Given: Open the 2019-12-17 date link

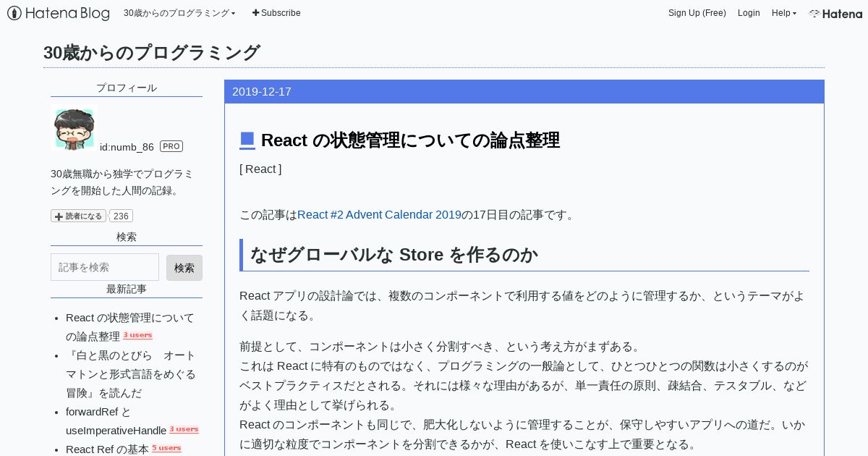Looking at the screenshot, I should (262, 92).
